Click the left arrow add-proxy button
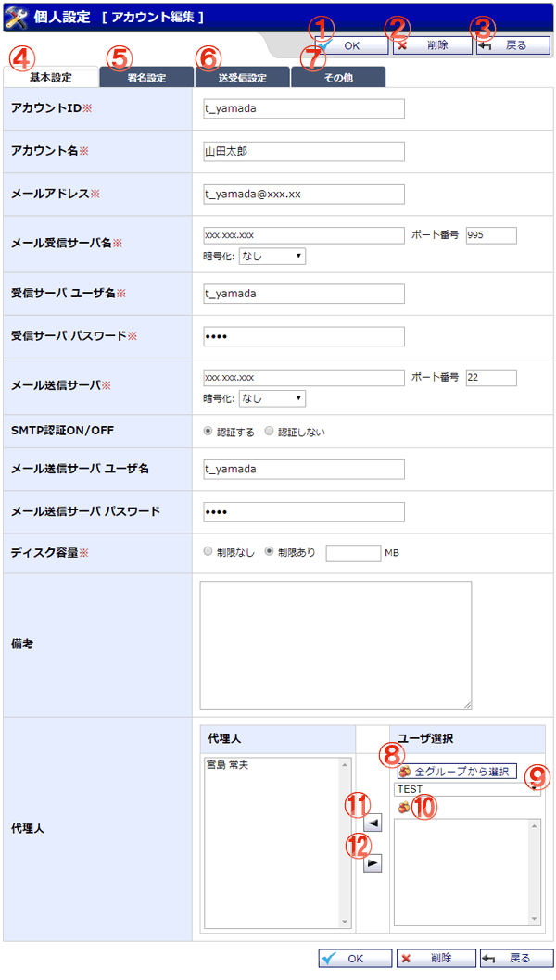 pyautogui.click(x=373, y=824)
